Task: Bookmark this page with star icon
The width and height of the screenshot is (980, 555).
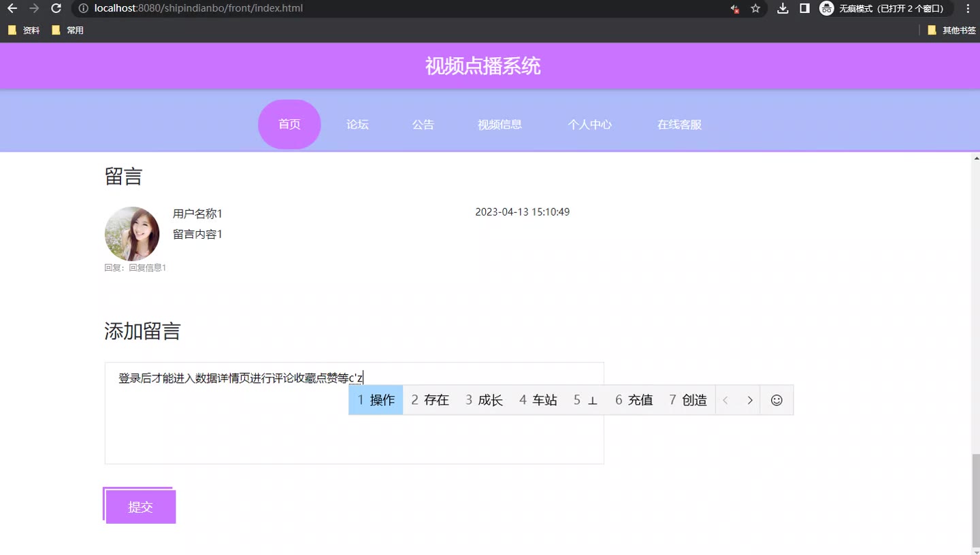Action: (755, 9)
